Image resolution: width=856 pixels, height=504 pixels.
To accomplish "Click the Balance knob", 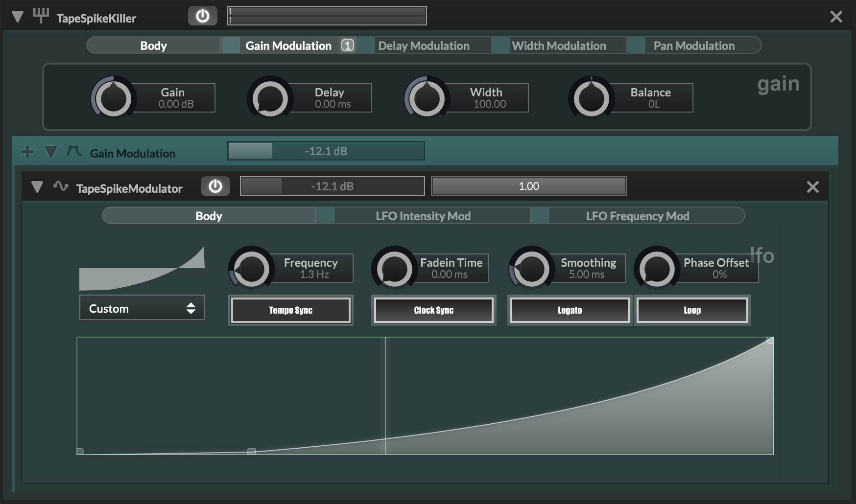I will (591, 98).
